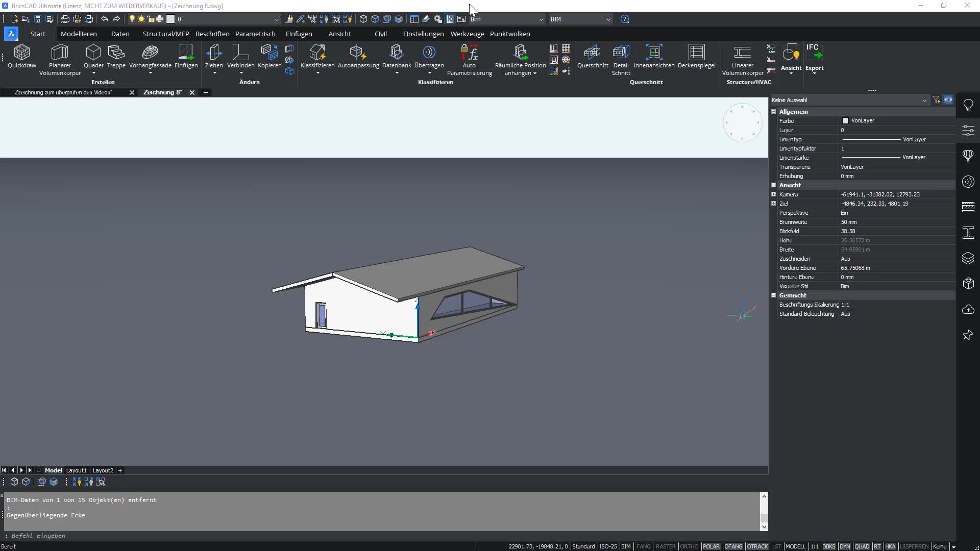Open the Planarer Volumenkörper tool
Image resolution: width=980 pixels, height=551 pixels.
[60, 60]
